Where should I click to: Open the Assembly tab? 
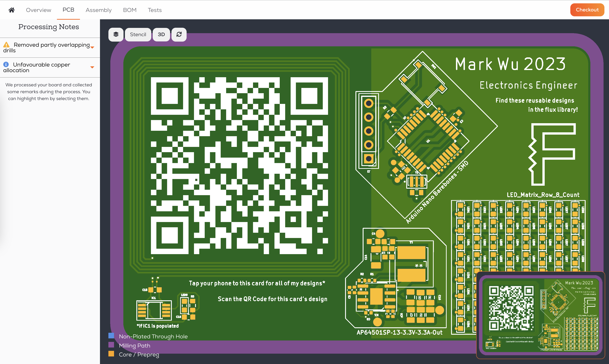[98, 10]
